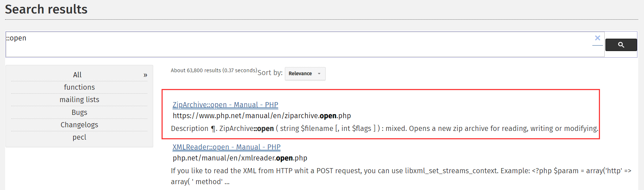Click the magnifying glass search button

point(621,45)
